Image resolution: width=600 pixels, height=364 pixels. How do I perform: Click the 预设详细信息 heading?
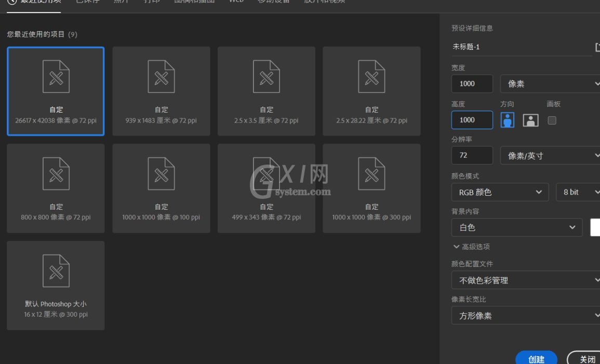472,28
